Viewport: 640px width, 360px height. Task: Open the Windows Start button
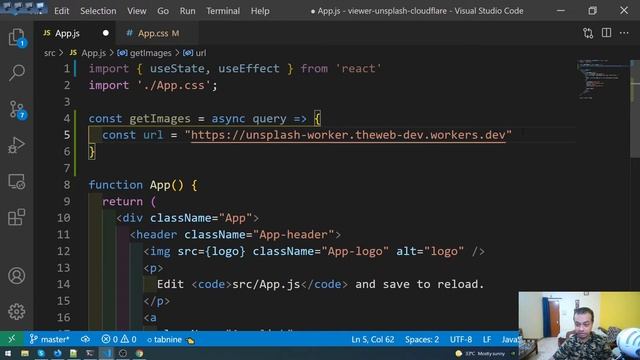click(8, 353)
